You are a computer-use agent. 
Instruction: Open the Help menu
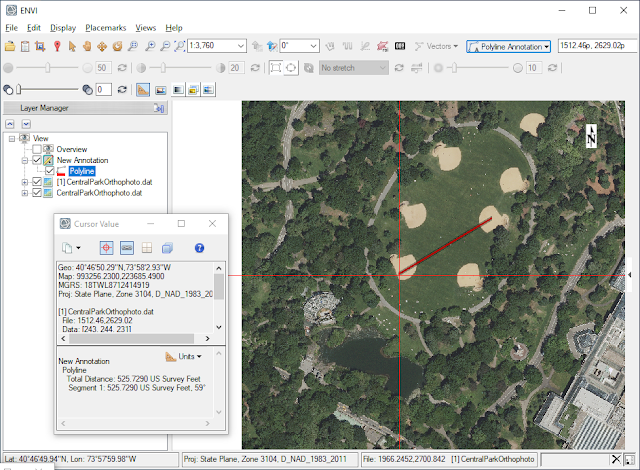174,28
